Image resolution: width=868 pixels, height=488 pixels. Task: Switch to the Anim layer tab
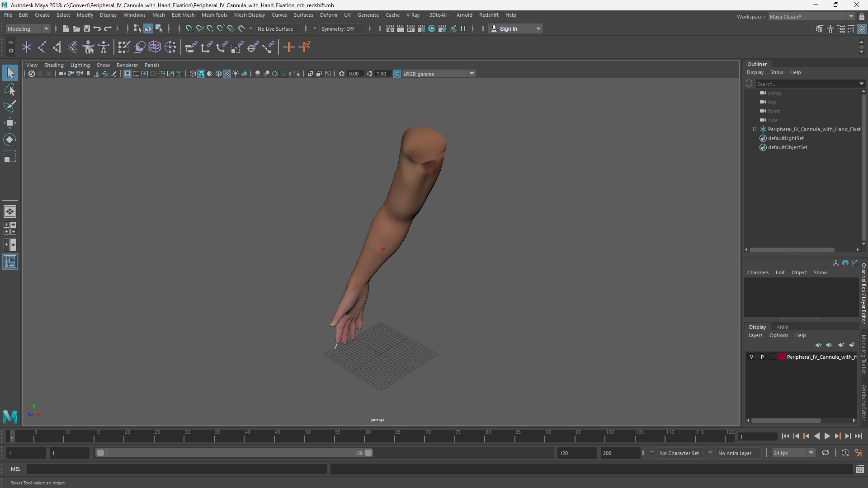[x=782, y=327]
